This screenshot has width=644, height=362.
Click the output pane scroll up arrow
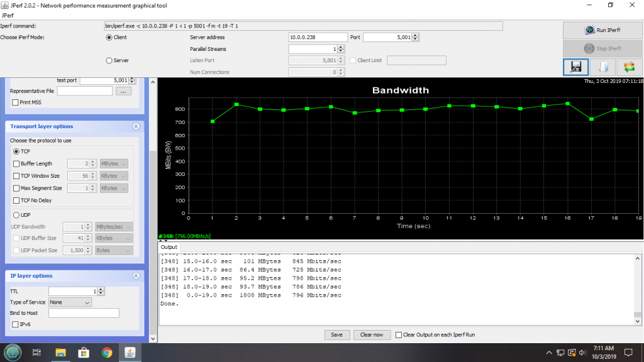(x=638, y=258)
